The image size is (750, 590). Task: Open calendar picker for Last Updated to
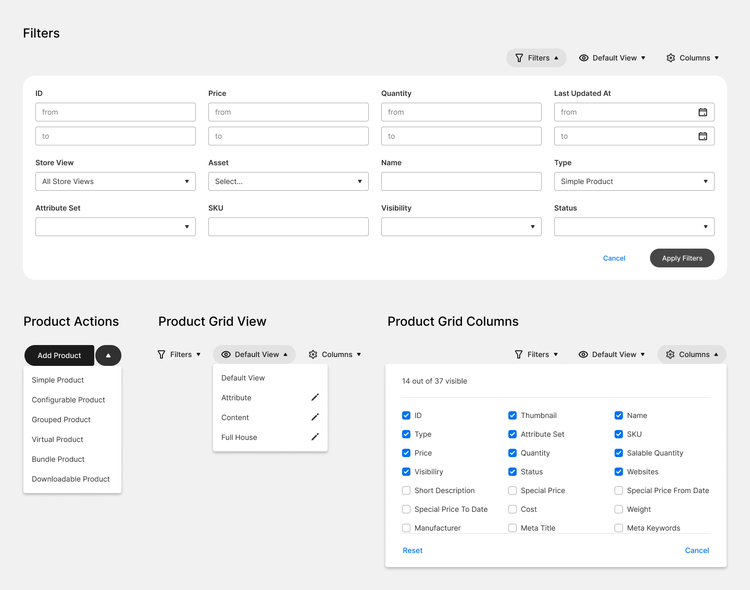click(702, 136)
